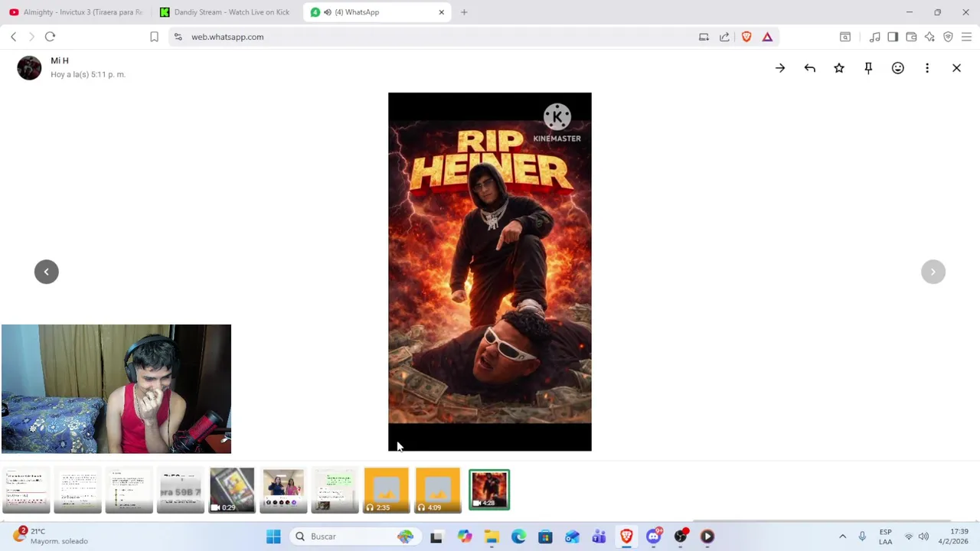Open the Windows Start menu

[273, 536]
